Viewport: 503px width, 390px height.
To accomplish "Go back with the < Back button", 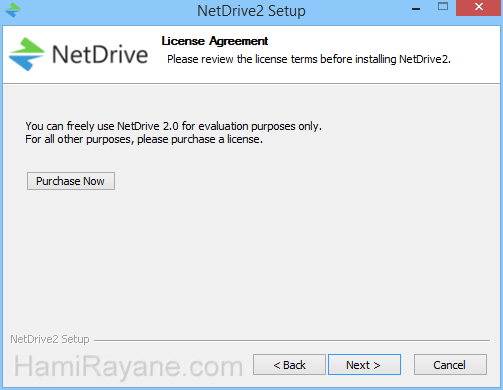I will click(x=289, y=365).
